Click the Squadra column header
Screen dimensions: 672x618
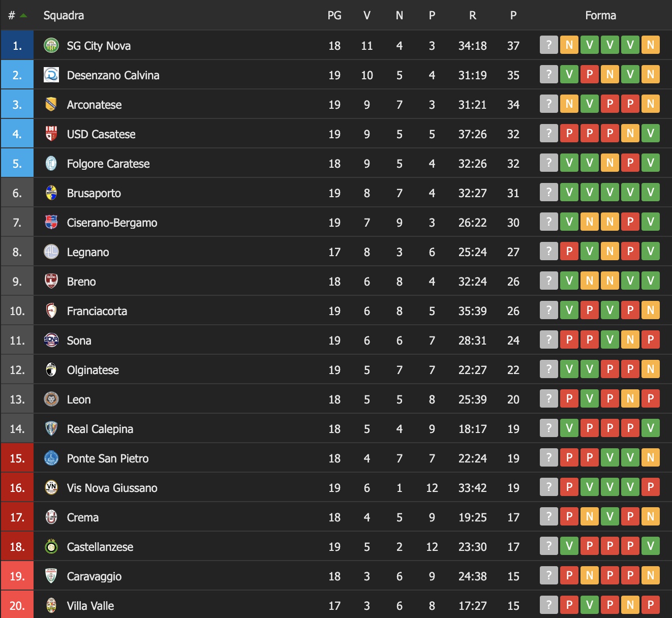pyautogui.click(x=64, y=16)
